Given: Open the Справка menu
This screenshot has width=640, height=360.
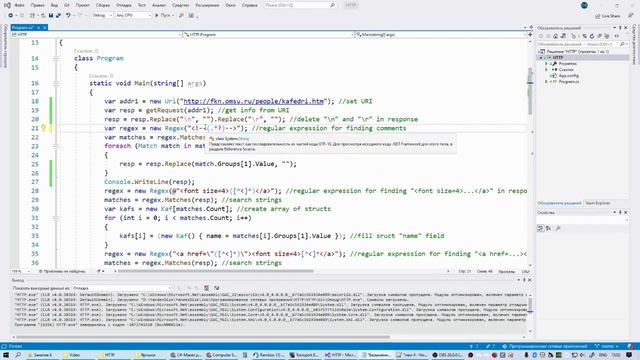Looking at the screenshot, I should 249,5.
